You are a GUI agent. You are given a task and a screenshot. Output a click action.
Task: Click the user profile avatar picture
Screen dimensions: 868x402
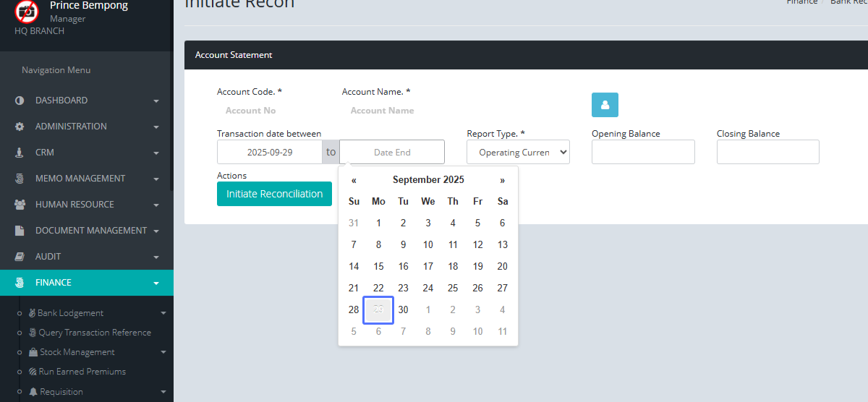27,11
